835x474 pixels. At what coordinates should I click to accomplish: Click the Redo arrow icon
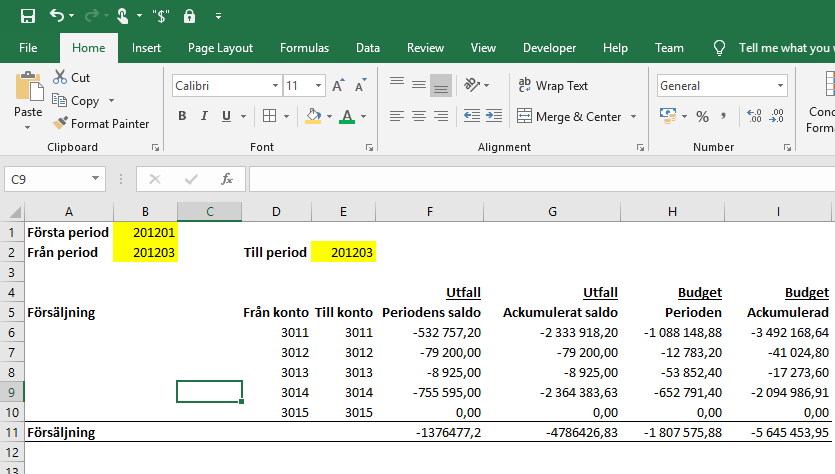[x=92, y=16]
